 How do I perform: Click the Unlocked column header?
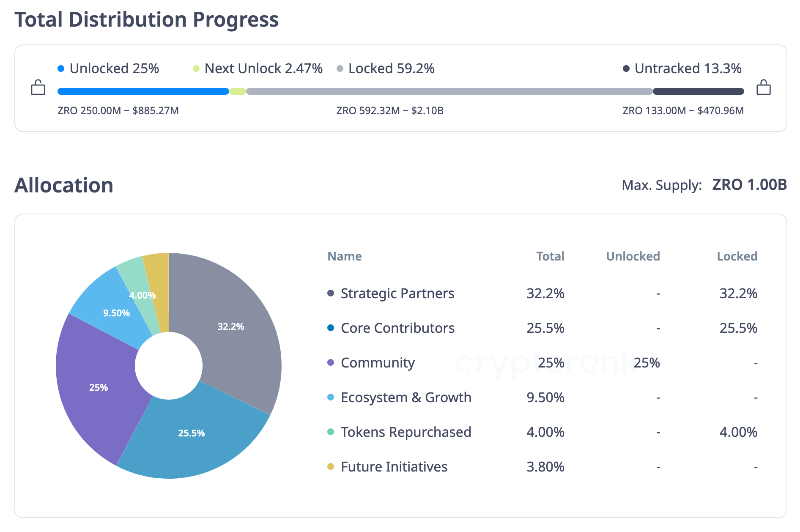633,256
